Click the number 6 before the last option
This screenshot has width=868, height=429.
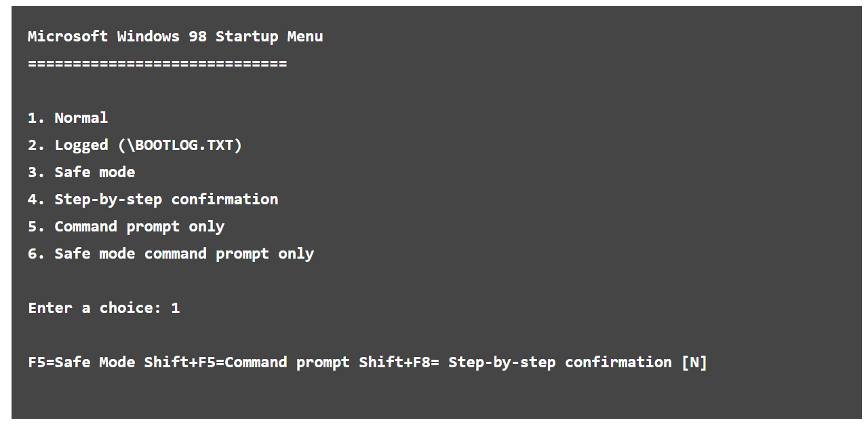pos(33,254)
